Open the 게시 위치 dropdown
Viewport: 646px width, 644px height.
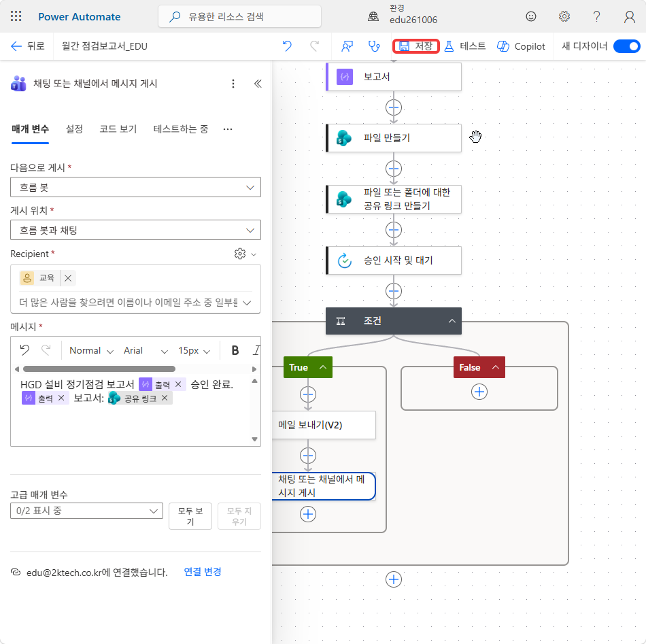click(x=135, y=230)
